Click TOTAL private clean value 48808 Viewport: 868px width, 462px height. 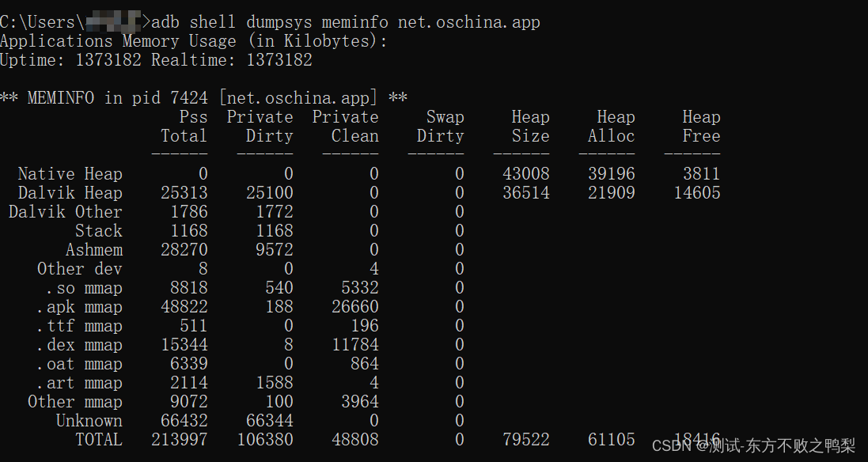(x=355, y=440)
